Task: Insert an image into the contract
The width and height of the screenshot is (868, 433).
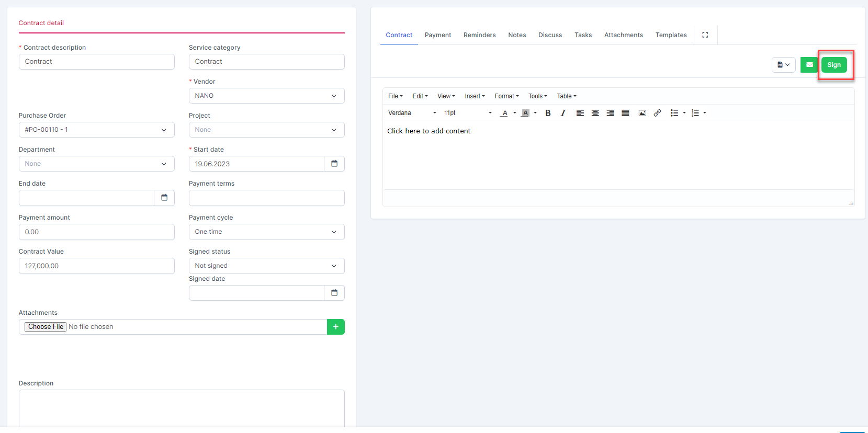Action: (x=642, y=113)
